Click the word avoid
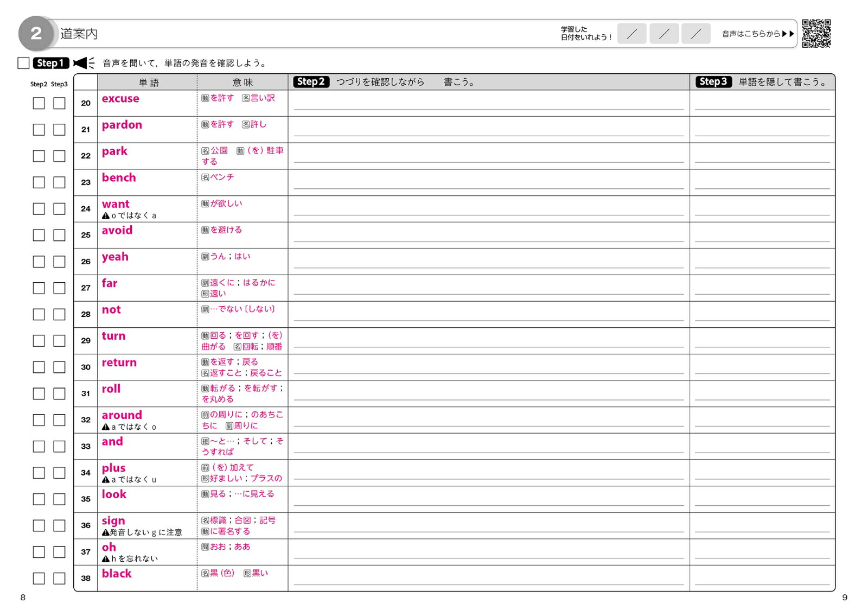Image resolution: width=868 pixels, height=616 pixels. pos(117,230)
